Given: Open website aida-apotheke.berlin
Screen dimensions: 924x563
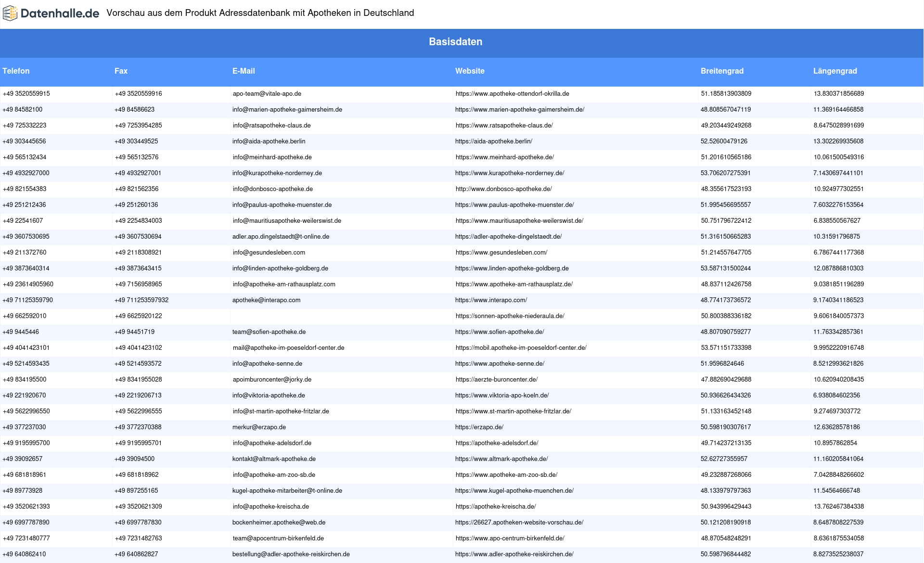Looking at the screenshot, I should tap(494, 141).
